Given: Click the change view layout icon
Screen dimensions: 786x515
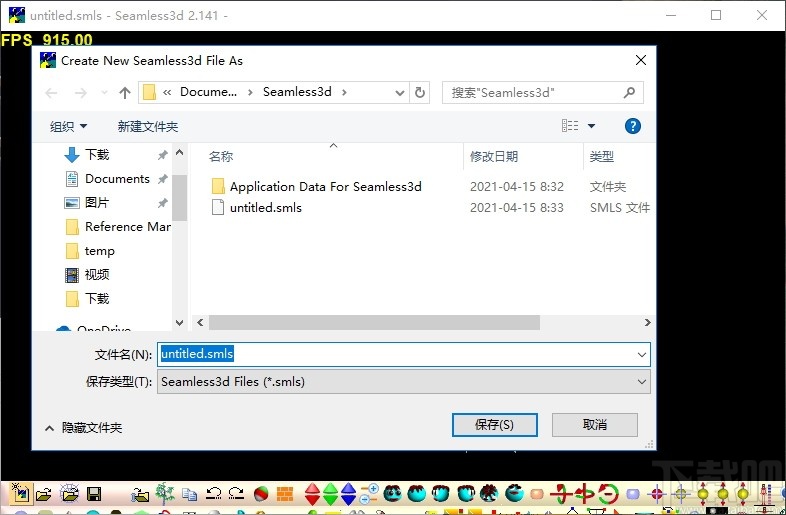Looking at the screenshot, I should pos(570,125).
